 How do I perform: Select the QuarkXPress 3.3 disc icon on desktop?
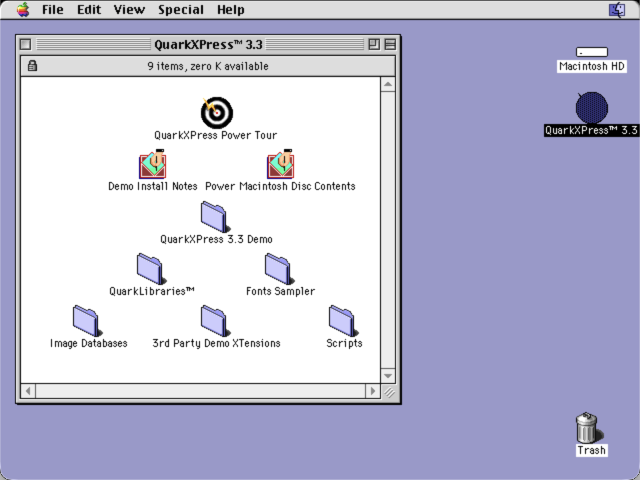point(592,108)
